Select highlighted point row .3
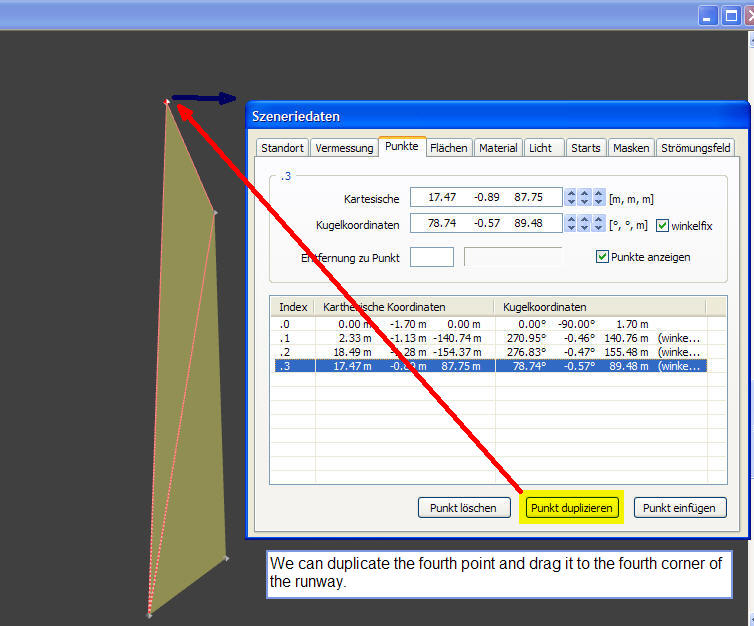Screen dimensions: 754x626 [x=490, y=366]
